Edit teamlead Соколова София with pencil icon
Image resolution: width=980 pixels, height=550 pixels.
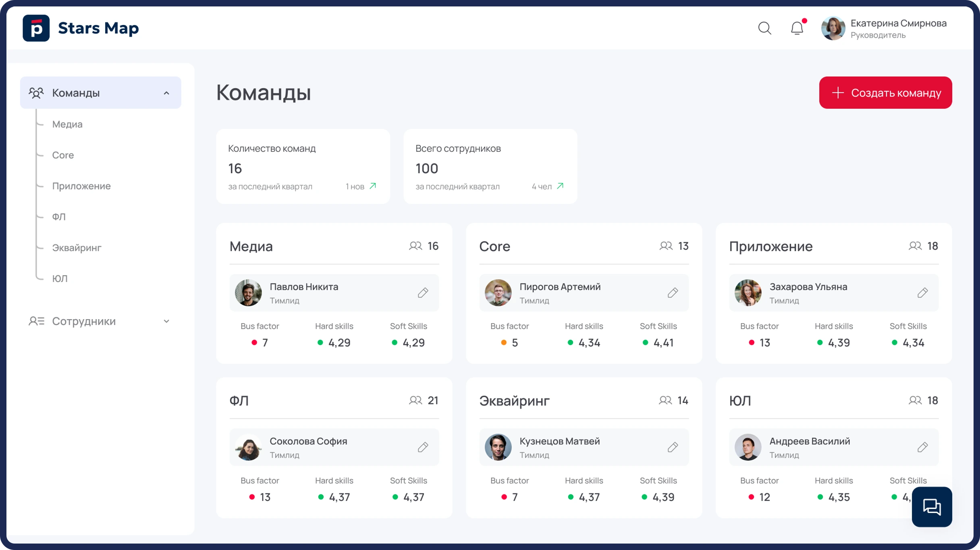[x=423, y=447]
